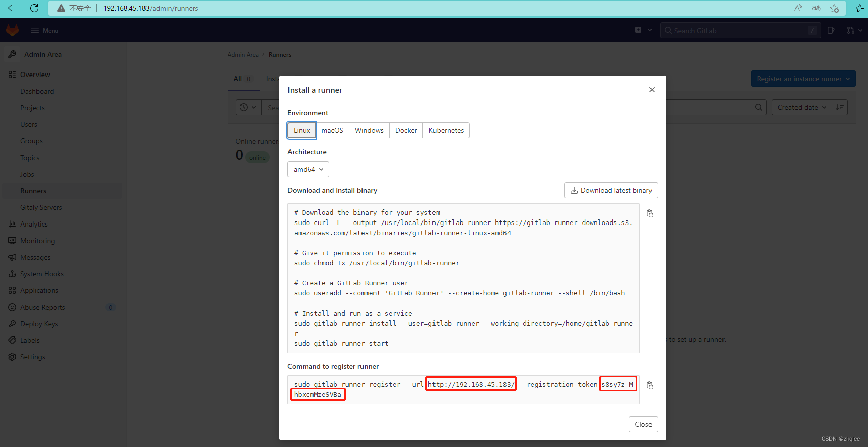Open the Deploy Keys key icon
This screenshot has height=447, width=868.
coord(12,324)
